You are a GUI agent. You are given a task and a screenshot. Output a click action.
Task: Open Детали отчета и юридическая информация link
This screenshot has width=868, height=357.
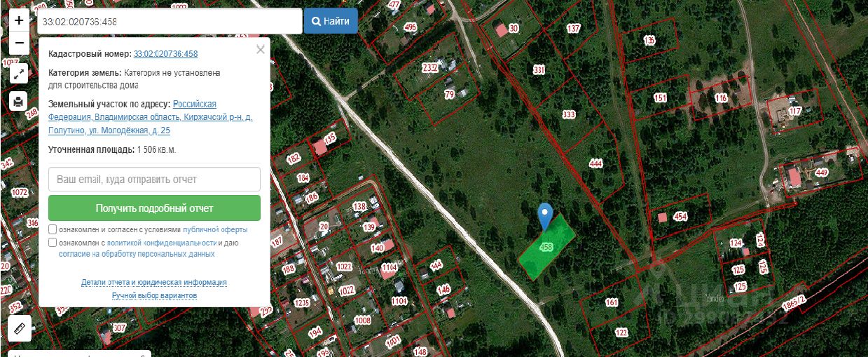[x=154, y=282]
